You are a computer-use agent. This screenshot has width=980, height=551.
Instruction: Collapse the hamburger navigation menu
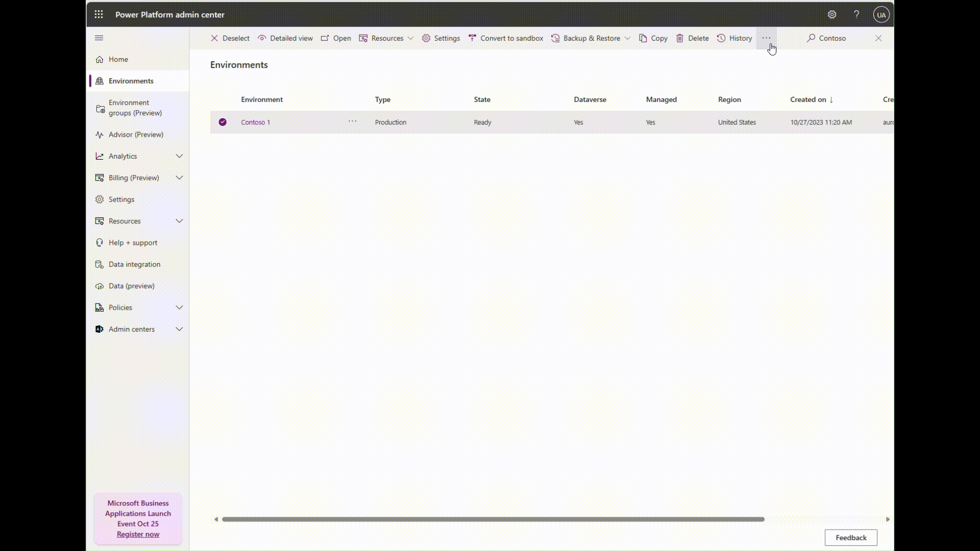99,38
